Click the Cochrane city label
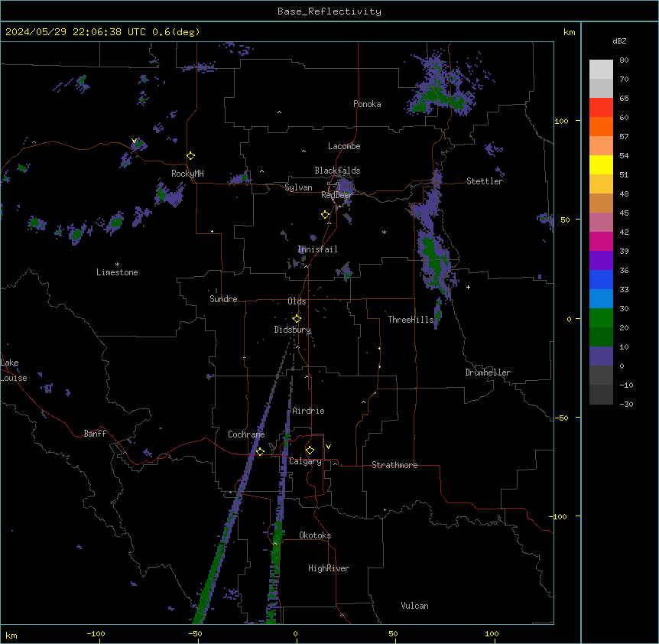The height and width of the screenshot is (644, 659). pyautogui.click(x=246, y=434)
